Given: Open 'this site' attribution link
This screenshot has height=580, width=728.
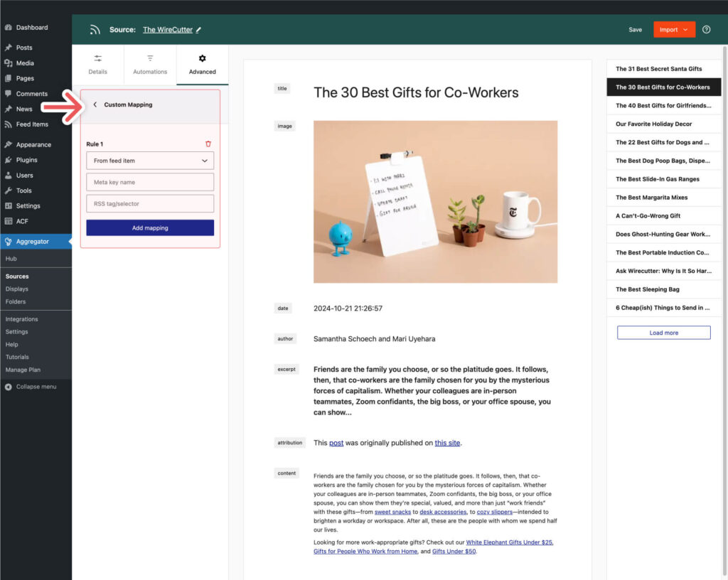Looking at the screenshot, I should pyautogui.click(x=447, y=443).
